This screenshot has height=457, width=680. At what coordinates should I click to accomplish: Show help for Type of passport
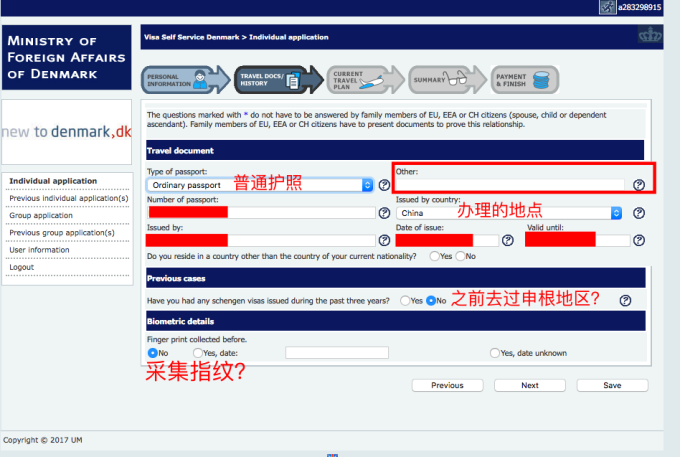(384, 185)
